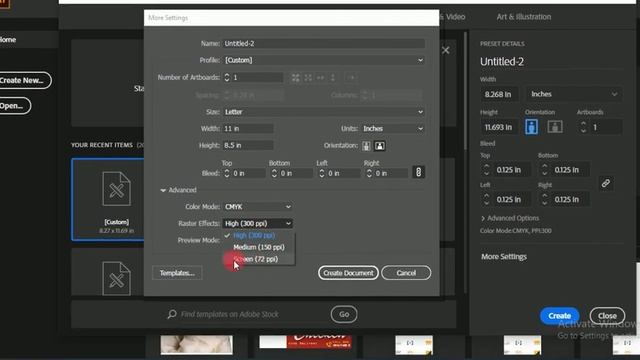Click arrange by column icon
The image size is (640, 360).
(333, 78)
